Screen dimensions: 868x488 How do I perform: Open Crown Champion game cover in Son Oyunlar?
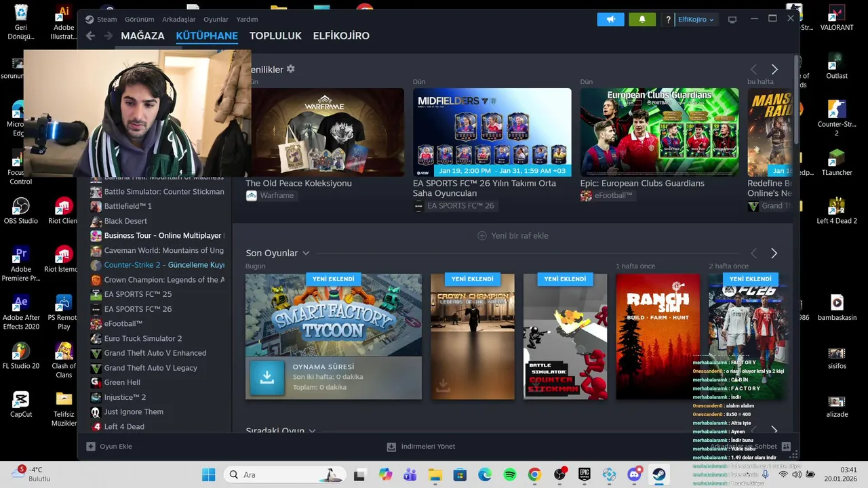coord(473,337)
